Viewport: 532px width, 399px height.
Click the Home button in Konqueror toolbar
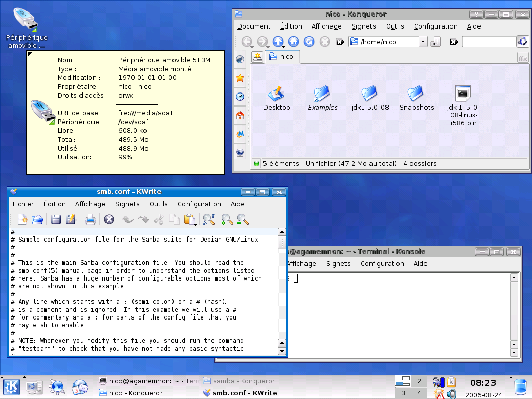[294, 42]
